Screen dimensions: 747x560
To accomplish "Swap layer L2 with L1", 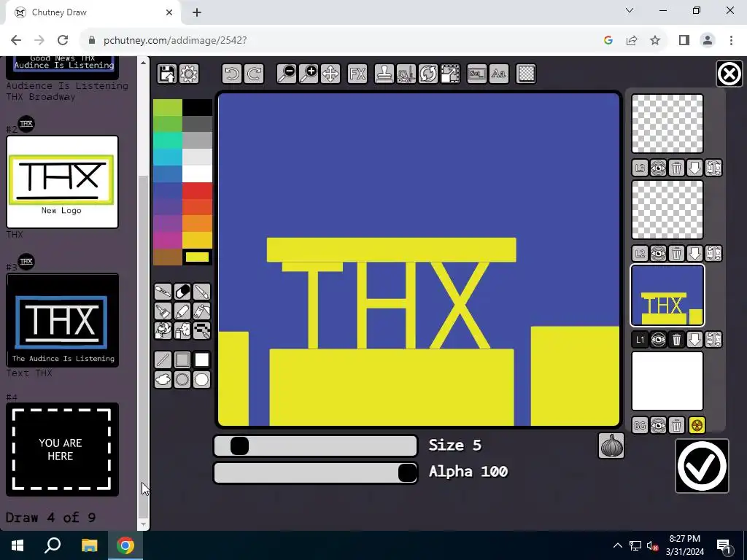I will tap(713, 253).
